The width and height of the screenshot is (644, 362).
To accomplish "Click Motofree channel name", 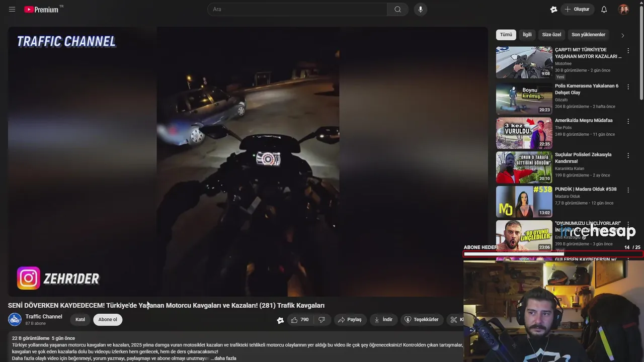I will pyautogui.click(x=563, y=64).
